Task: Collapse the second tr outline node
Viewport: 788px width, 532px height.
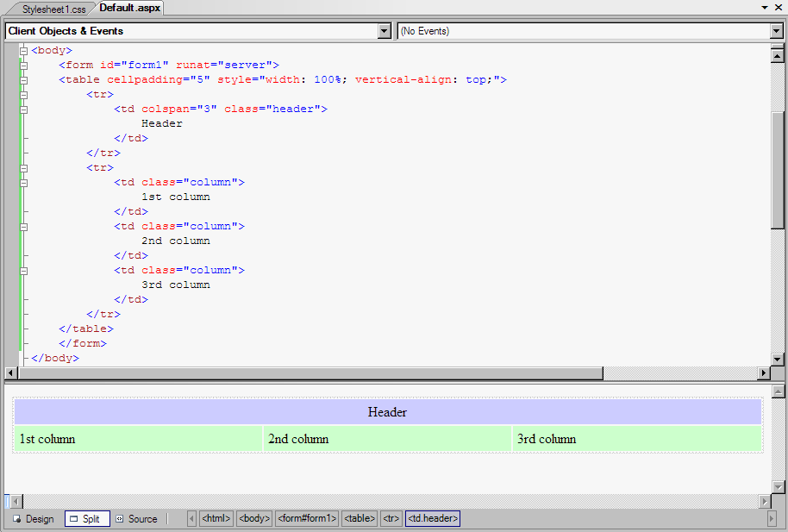Action: tap(23, 168)
